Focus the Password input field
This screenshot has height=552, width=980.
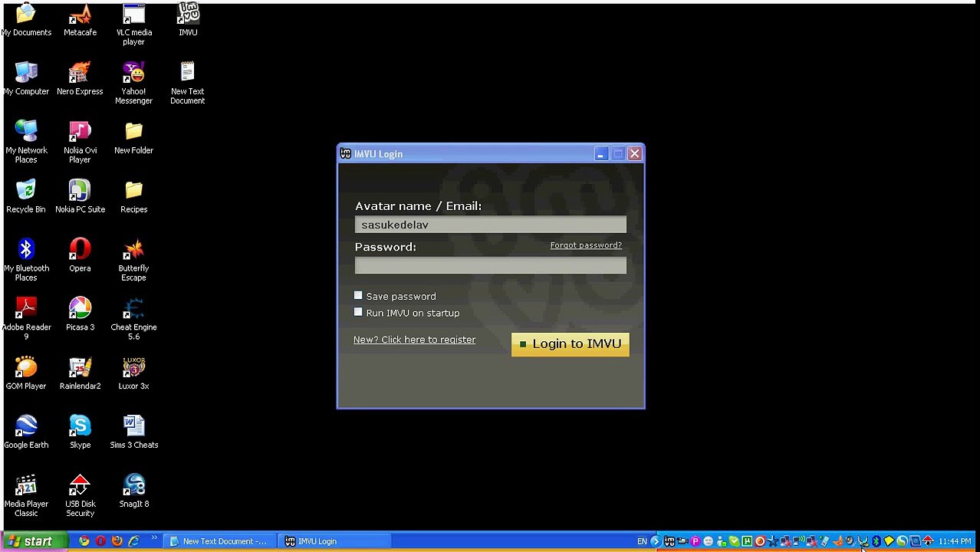pos(490,265)
